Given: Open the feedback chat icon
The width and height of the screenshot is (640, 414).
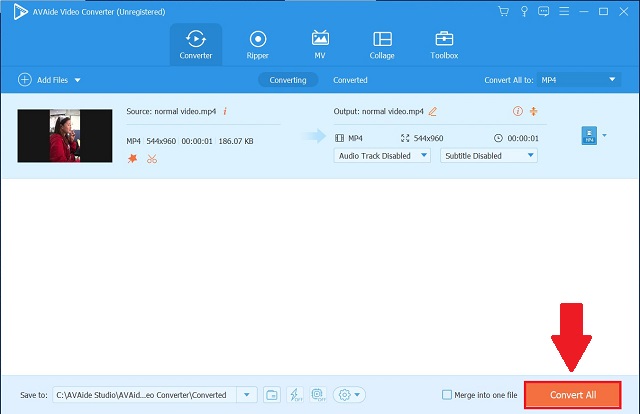Looking at the screenshot, I should click(544, 11).
